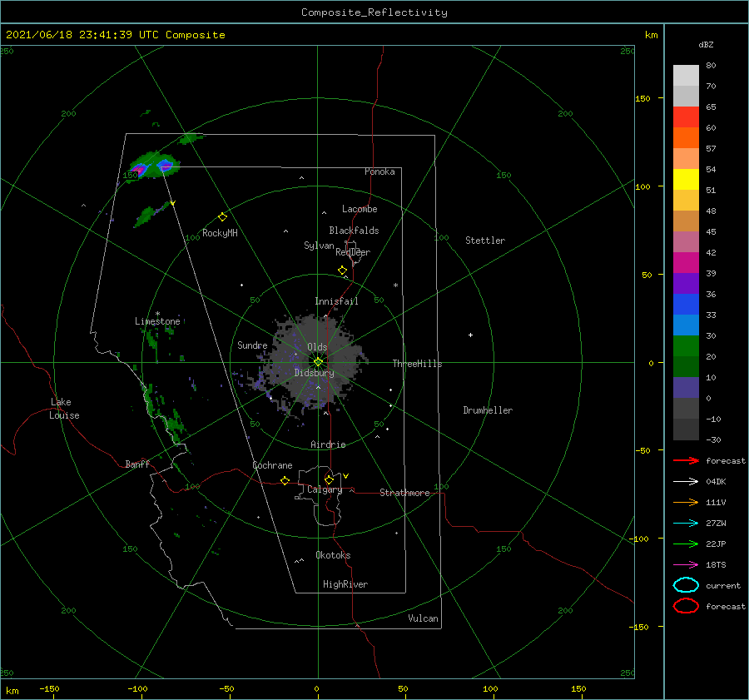Click the yellow diamond marker below RedDeer
Image resolution: width=749 pixels, height=700 pixels.
coord(343,271)
